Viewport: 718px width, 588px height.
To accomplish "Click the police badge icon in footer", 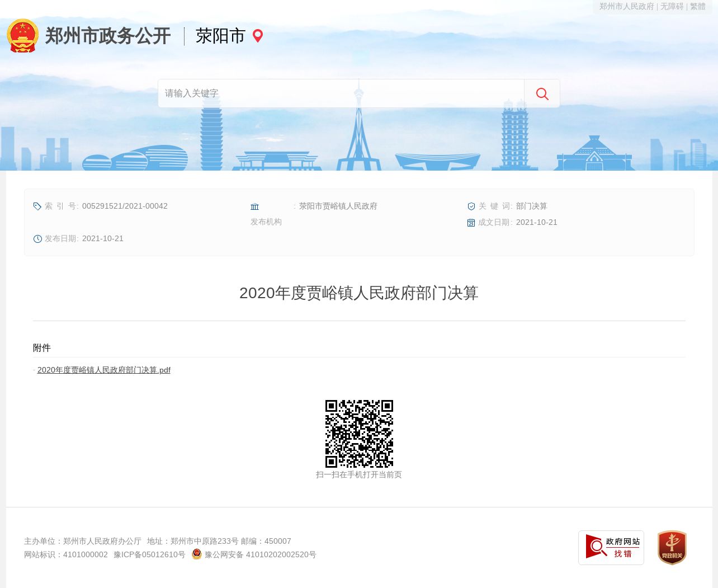I will click(x=197, y=554).
